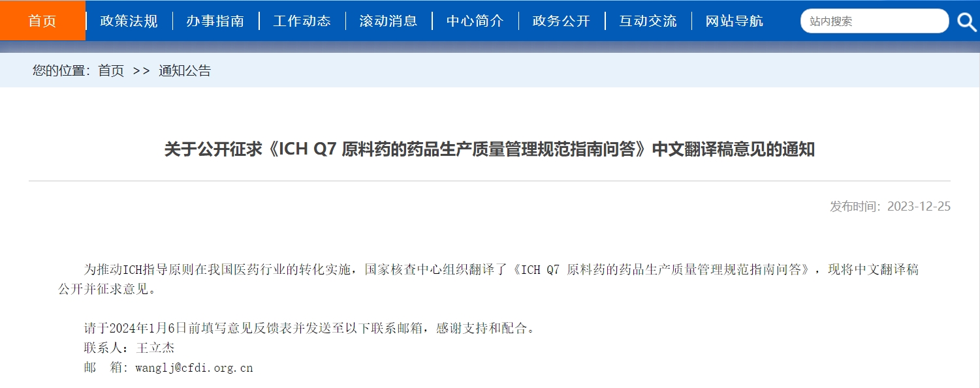Image resolution: width=980 pixels, height=388 pixels.
Task: Open 滚动消息 in navigation bar
Action: (388, 21)
